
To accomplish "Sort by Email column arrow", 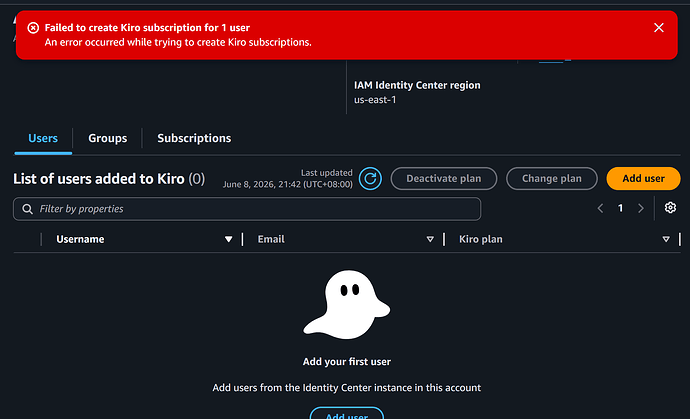I will click(x=430, y=239).
